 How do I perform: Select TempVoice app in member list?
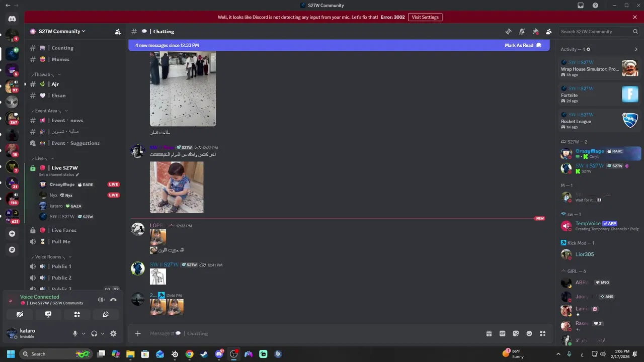599,226
